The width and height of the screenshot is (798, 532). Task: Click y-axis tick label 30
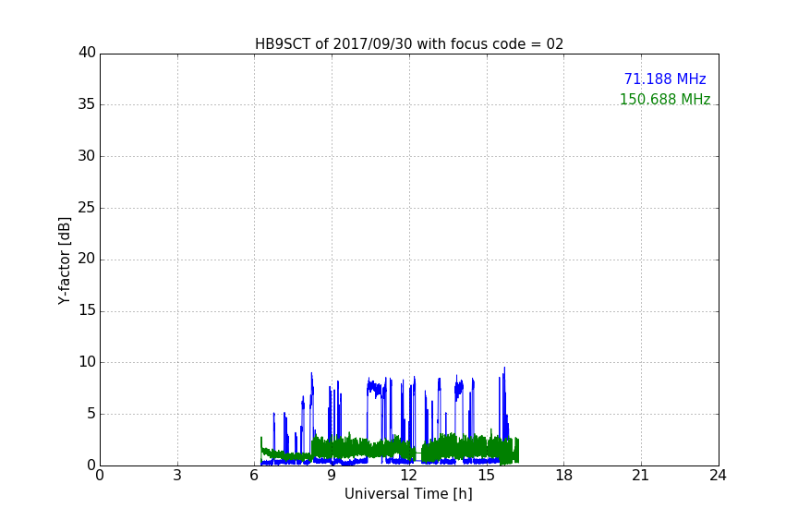[87, 156]
